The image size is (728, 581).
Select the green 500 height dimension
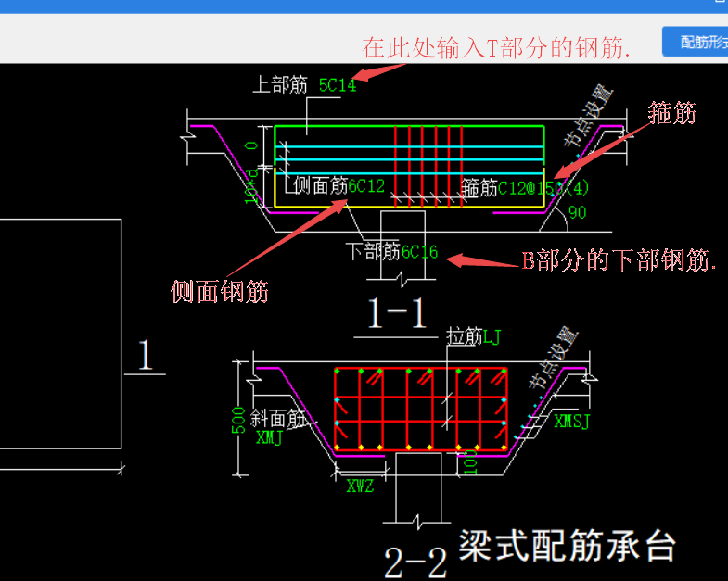tap(238, 420)
